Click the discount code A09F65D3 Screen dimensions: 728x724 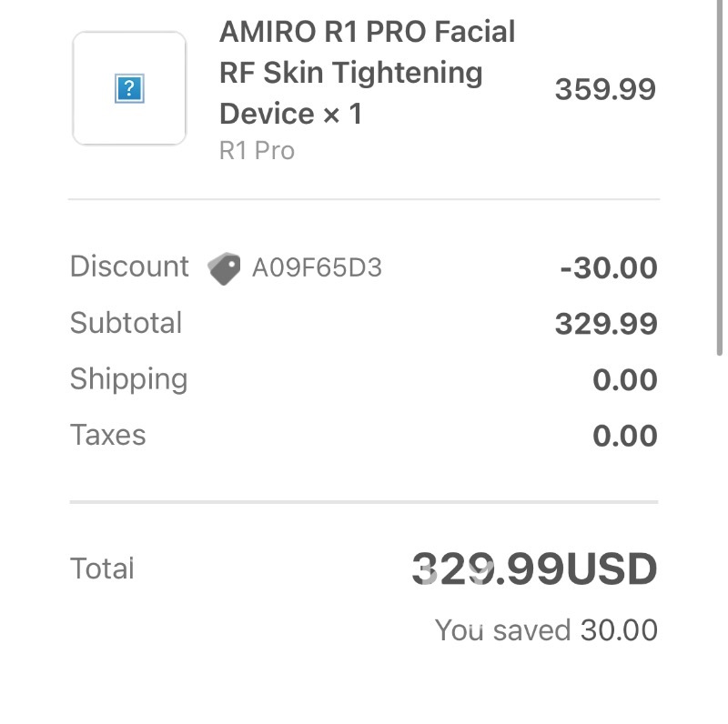coord(317,268)
